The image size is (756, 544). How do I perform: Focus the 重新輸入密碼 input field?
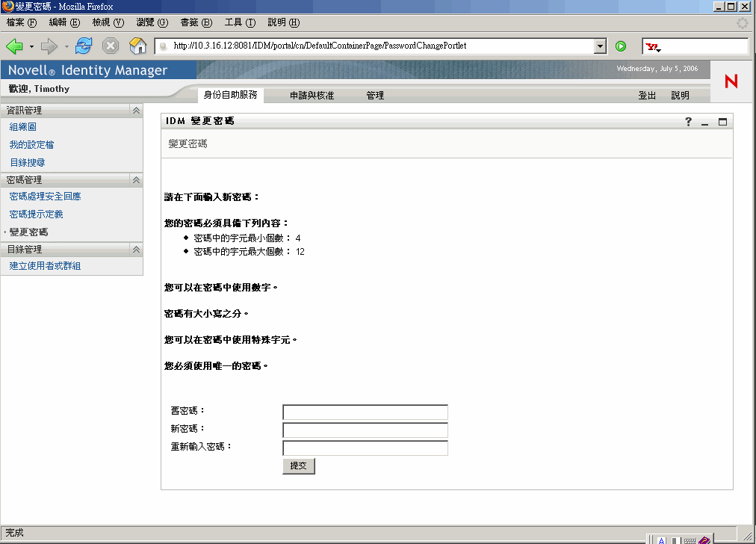[x=365, y=448]
